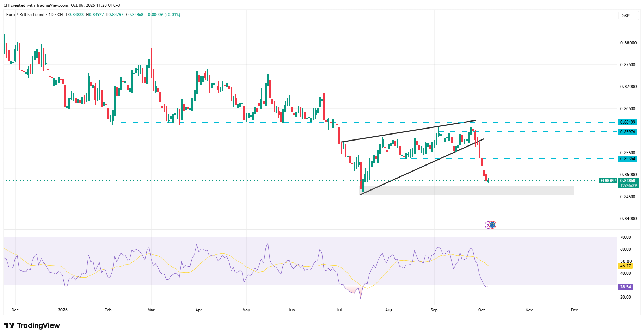Select the 0.85976 horizontal line price label

click(x=627, y=132)
